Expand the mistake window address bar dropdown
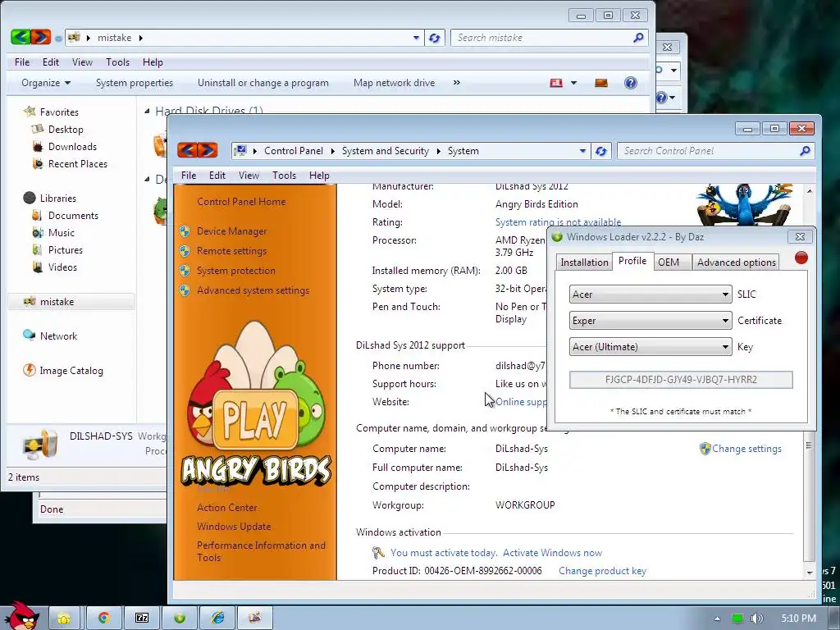This screenshot has height=630, width=840. click(x=416, y=38)
